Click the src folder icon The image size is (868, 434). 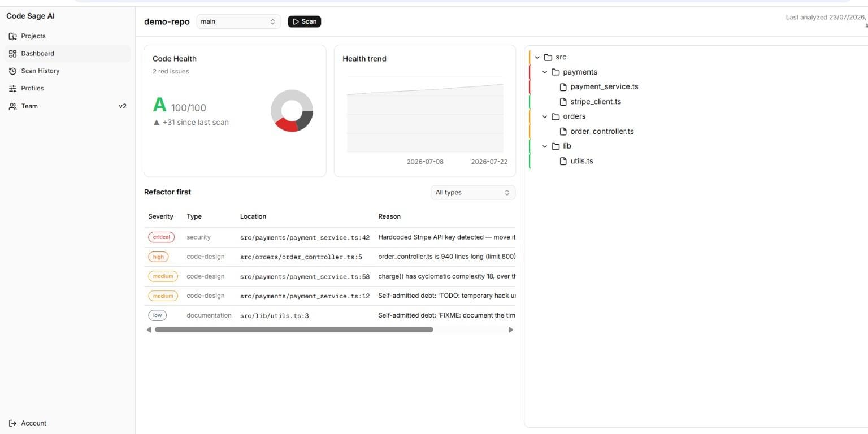point(548,57)
